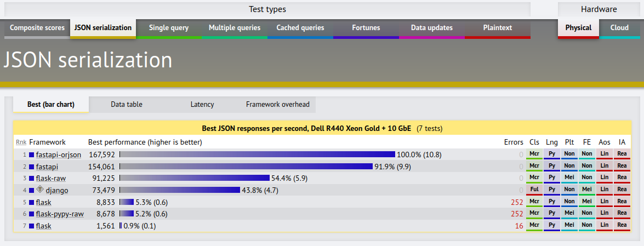This screenshot has height=246, width=644.
Task: Open the flask link ranked 5
Action: click(43, 203)
